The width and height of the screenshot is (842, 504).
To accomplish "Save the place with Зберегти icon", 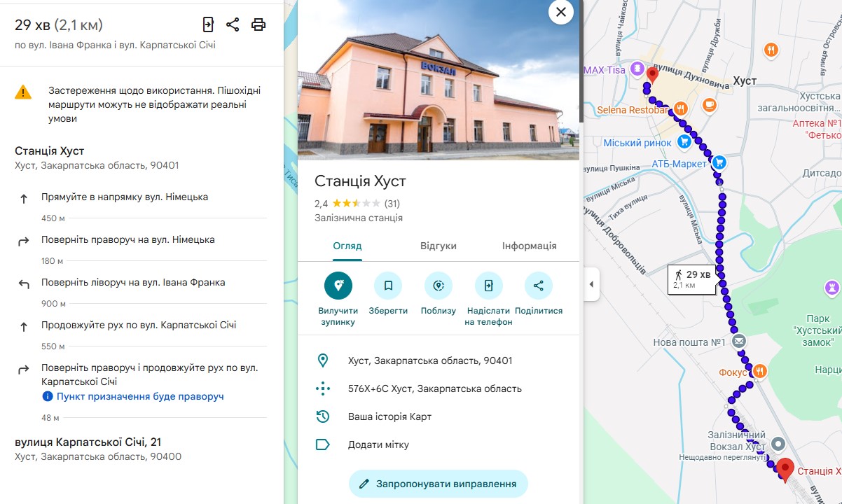I will pyautogui.click(x=388, y=286).
